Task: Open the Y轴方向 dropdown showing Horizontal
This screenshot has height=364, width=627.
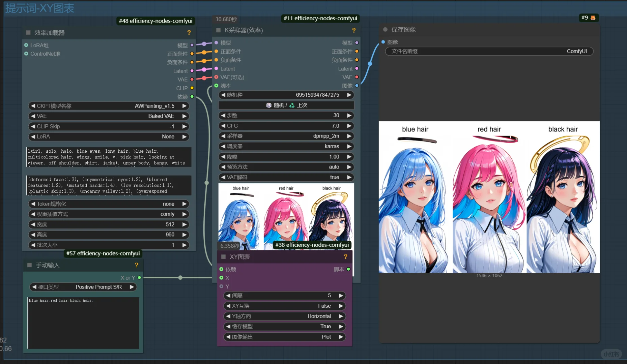Action: coord(285,316)
